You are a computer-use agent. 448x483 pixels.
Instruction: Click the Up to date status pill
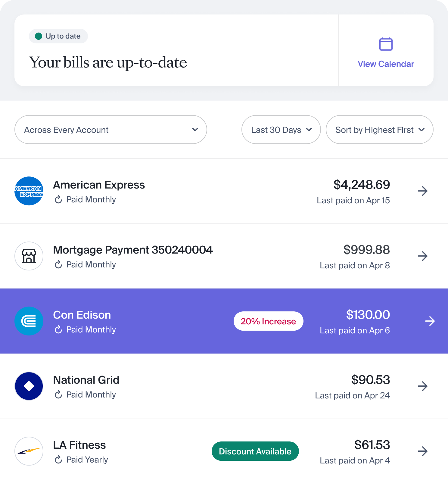point(58,36)
